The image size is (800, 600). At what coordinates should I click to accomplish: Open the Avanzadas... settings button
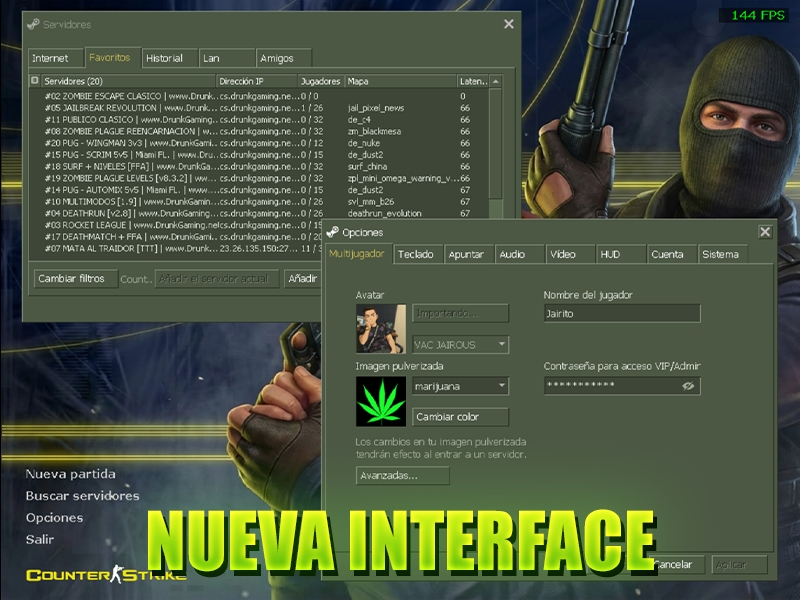(403, 476)
